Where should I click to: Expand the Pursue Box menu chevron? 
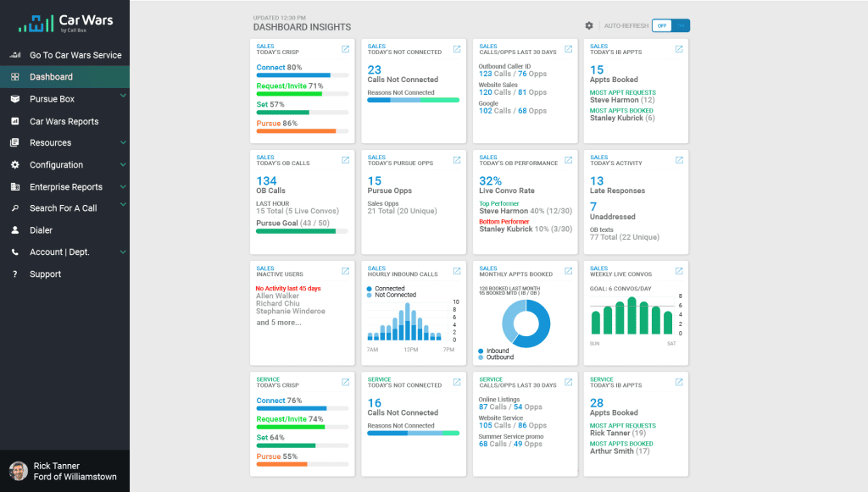(123, 96)
